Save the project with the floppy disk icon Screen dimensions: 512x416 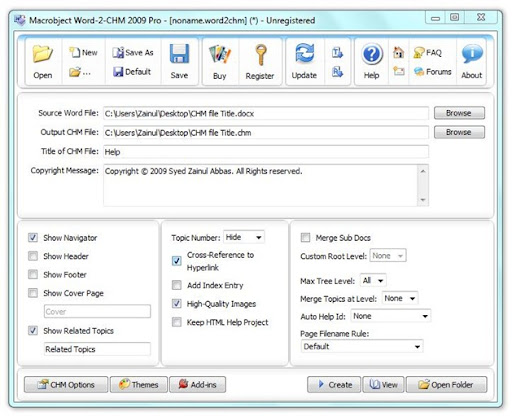click(x=179, y=62)
